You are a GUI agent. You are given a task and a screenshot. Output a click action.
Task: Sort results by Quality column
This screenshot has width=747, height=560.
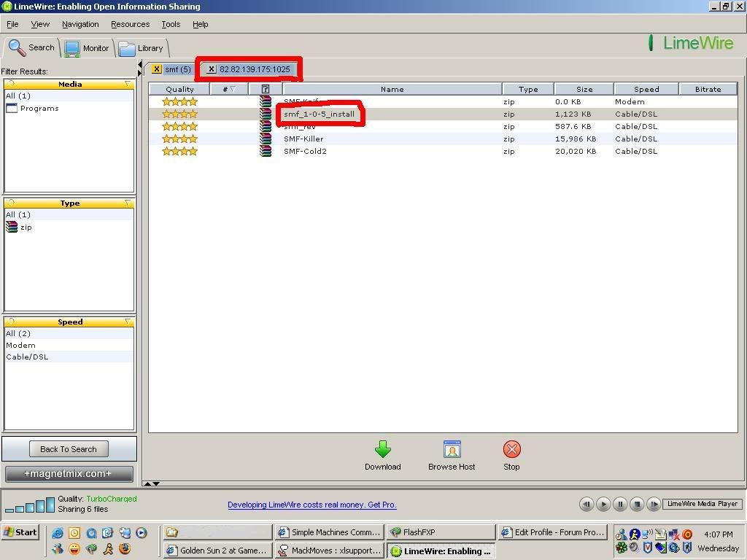(x=179, y=89)
